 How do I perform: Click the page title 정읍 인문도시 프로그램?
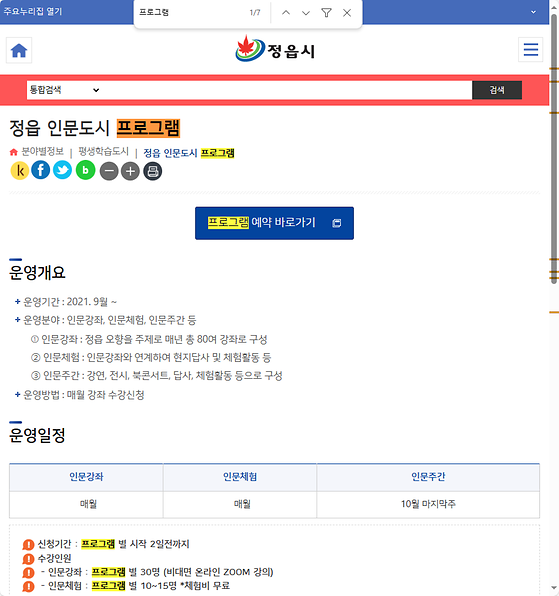95,128
